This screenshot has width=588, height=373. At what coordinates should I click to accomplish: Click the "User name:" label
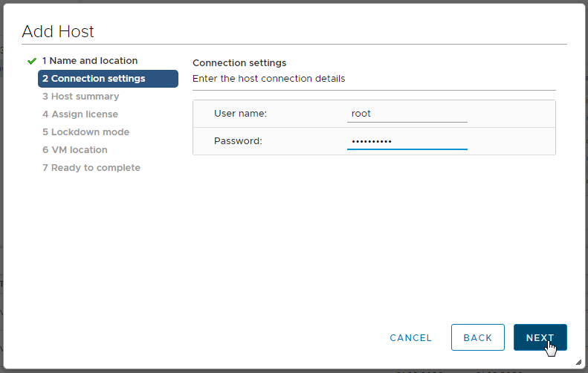tap(240, 114)
